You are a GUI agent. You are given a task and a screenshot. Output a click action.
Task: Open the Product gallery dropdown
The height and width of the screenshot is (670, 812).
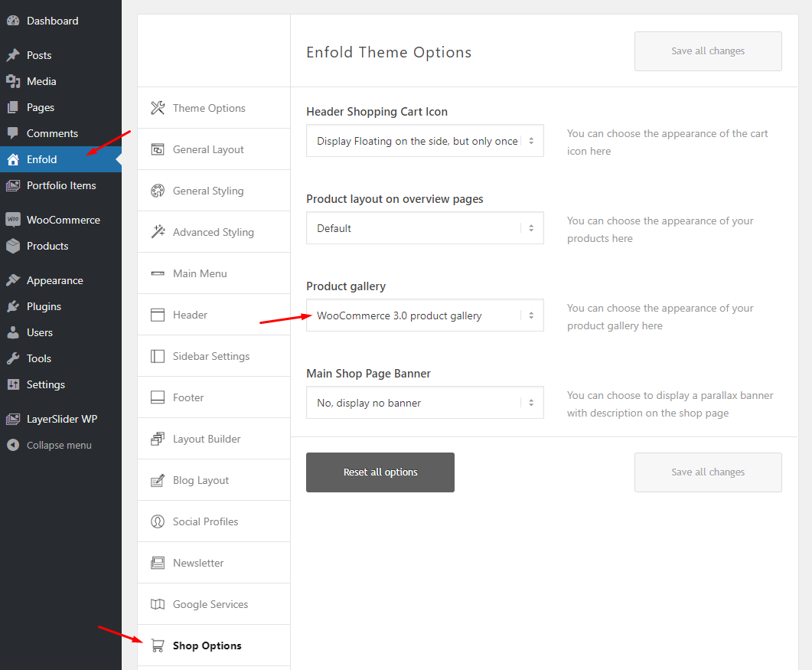(x=425, y=315)
